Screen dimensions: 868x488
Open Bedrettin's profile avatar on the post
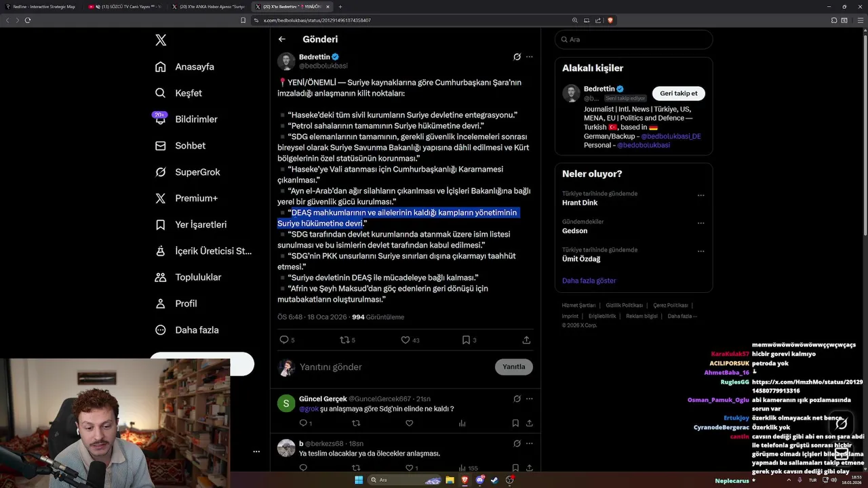[x=286, y=61]
